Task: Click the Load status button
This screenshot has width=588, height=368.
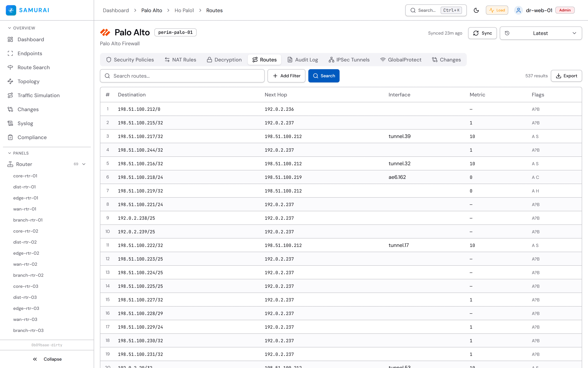Action: coord(497,10)
